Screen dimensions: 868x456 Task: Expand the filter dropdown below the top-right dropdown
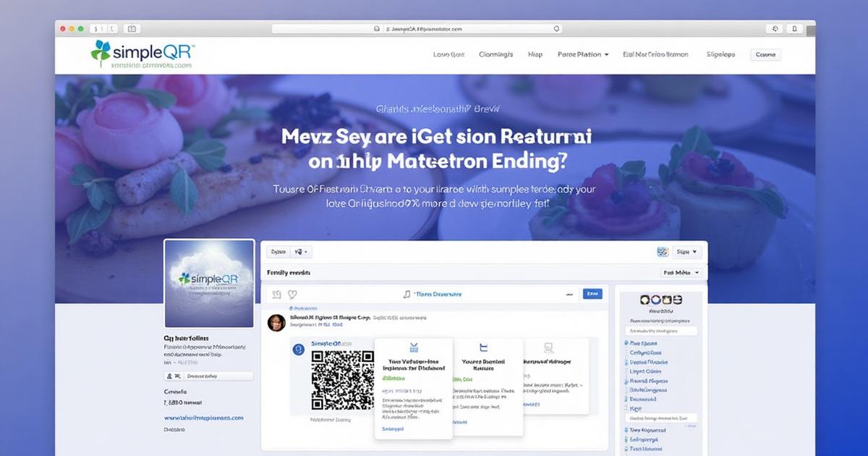[x=681, y=273]
